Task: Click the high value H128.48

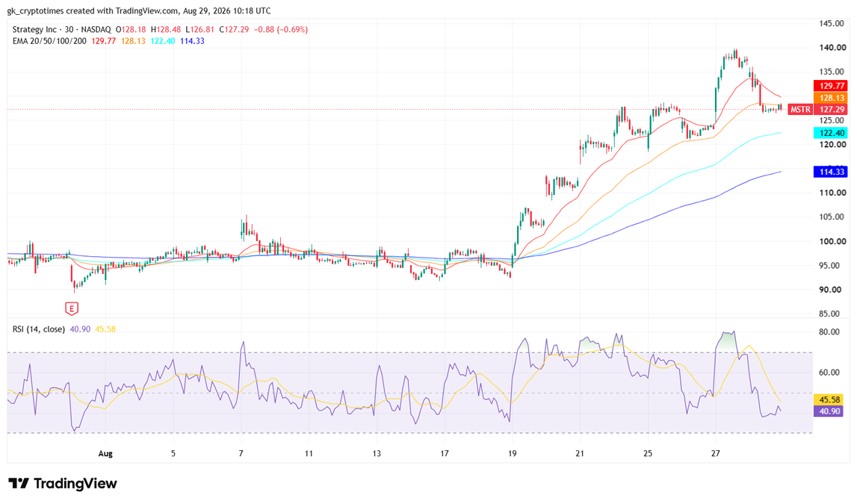Action: click(x=166, y=29)
